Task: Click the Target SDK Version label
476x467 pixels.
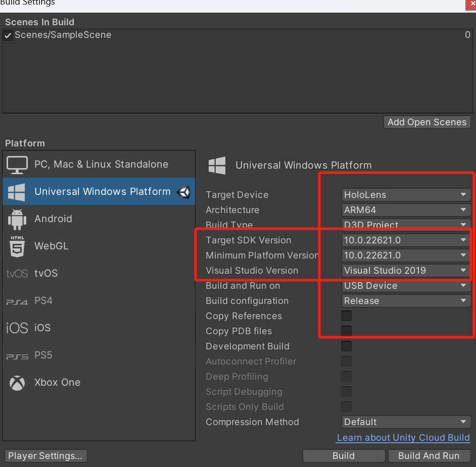Action: tap(248, 240)
